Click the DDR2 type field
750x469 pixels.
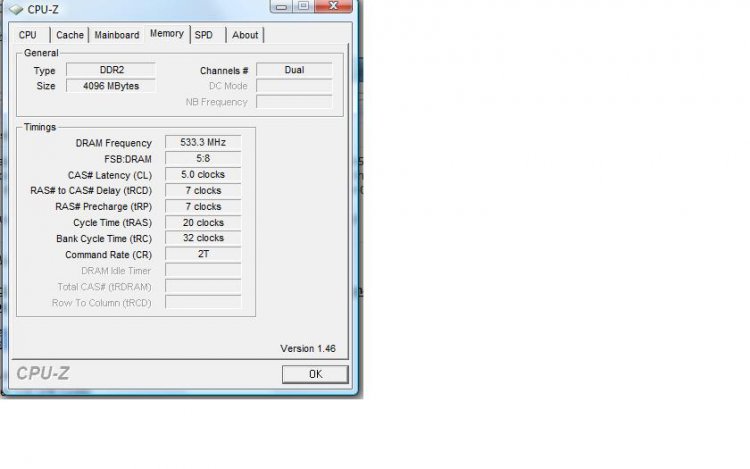[x=111, y=70]
